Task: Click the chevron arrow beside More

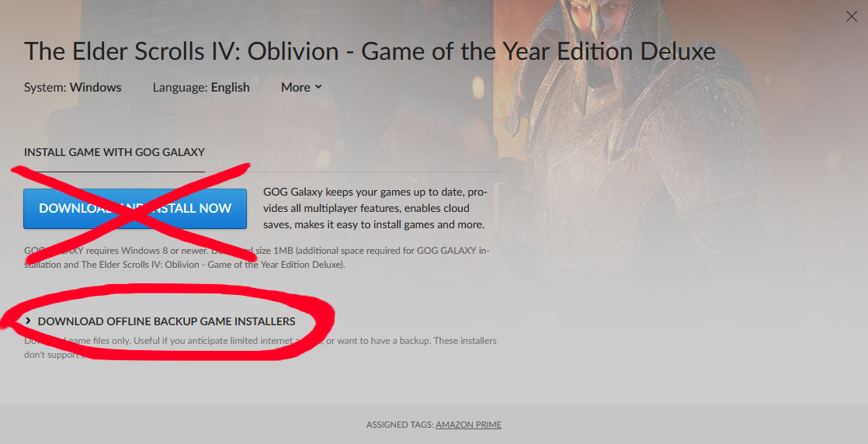Action: (318, 87)
